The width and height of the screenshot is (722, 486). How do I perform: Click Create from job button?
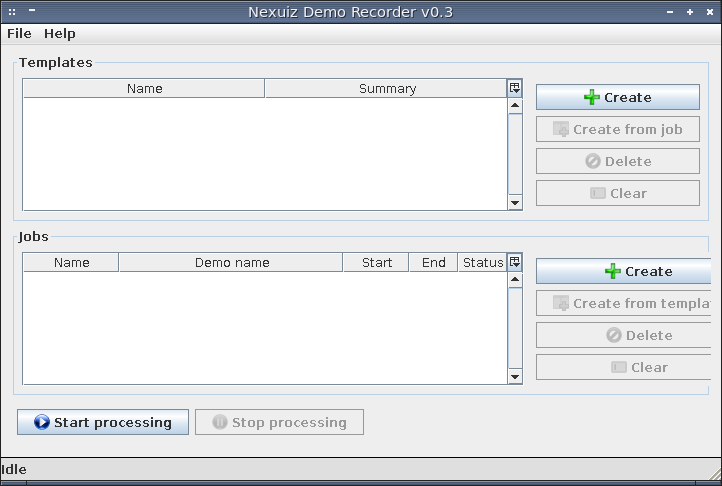pyautogui.click(x=617, y=129)
